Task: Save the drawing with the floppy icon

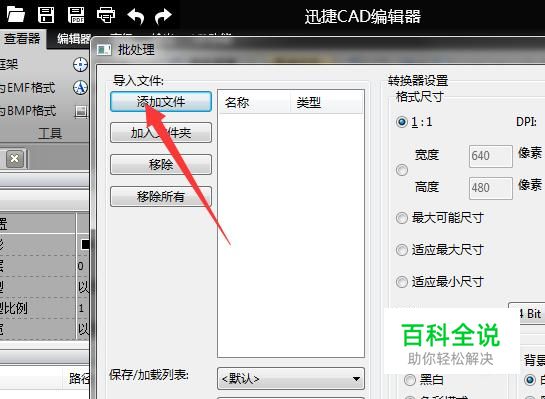Action: click(x=46, y=15)
